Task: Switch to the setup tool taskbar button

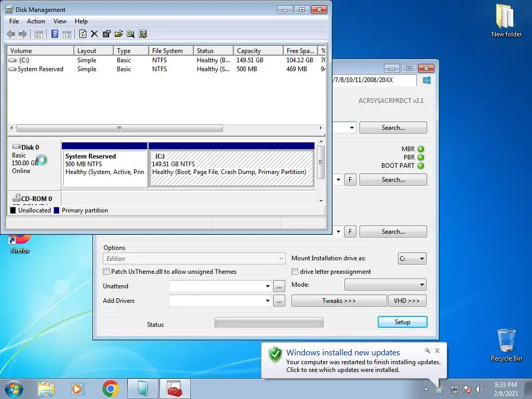Action: pyautogui.click(x=143, y=389)
